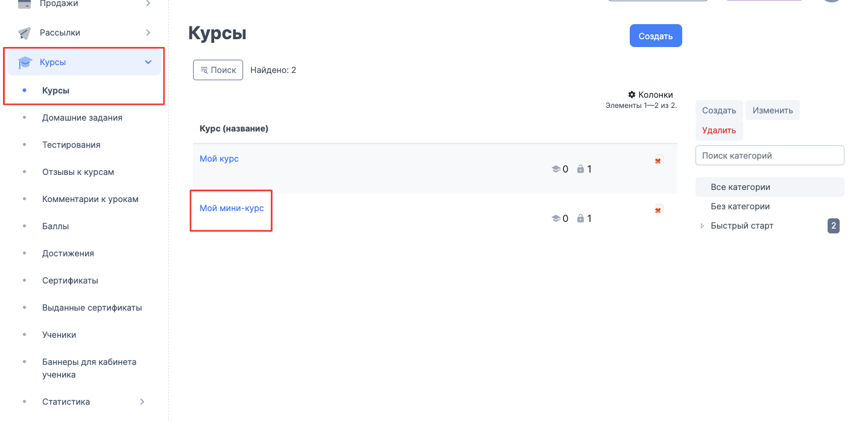Open Домашние задания menu item
The width and height of the screenshot is (868, 421).
coord(82,118)
